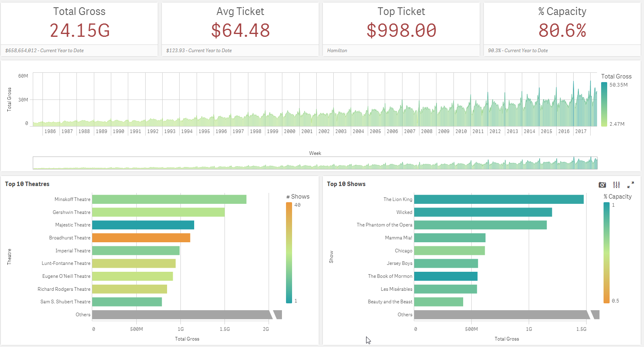644x347 pixels.
Task: Click the Total Gross KPI value 24.15G
Action: (x=80, y=31)
